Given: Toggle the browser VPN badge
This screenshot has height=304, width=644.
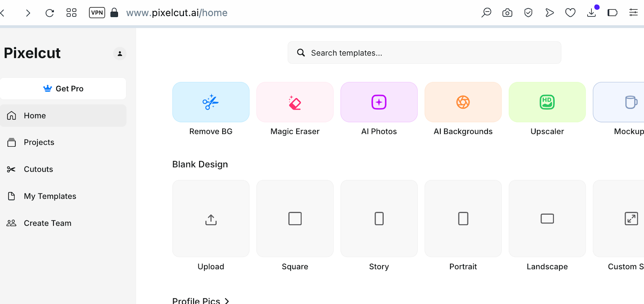Looking at the screenshot, I should click(97, 13).
